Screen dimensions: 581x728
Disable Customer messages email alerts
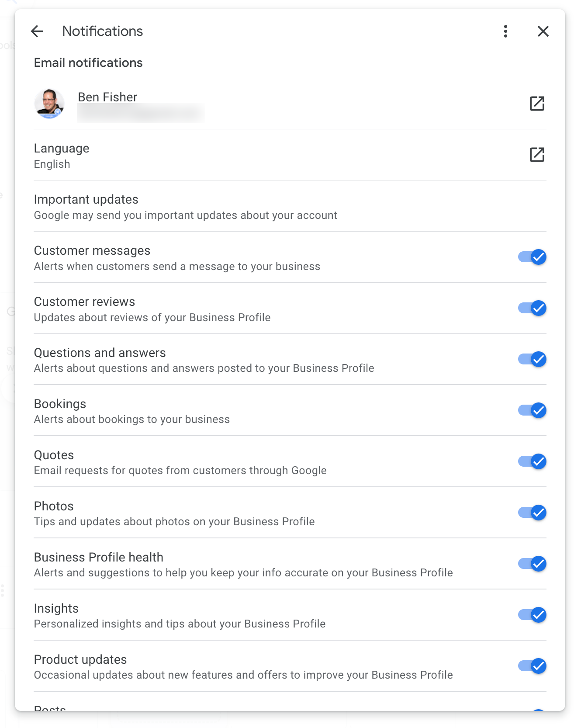532,257
